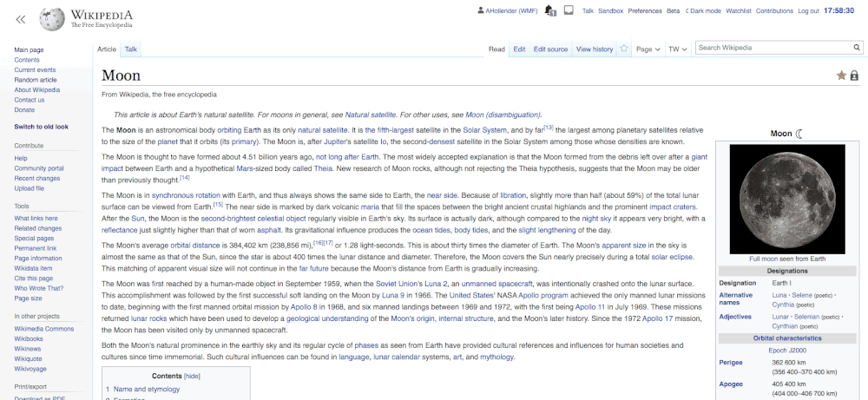Click the Wikipedia globe logo
This screenshot has height=400, width=868.
[52, 18]
